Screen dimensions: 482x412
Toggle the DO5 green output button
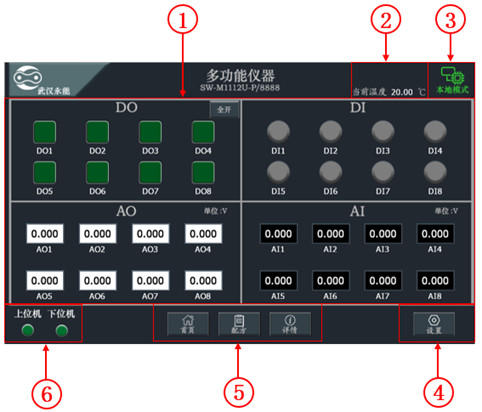click(x=44, y=172)
